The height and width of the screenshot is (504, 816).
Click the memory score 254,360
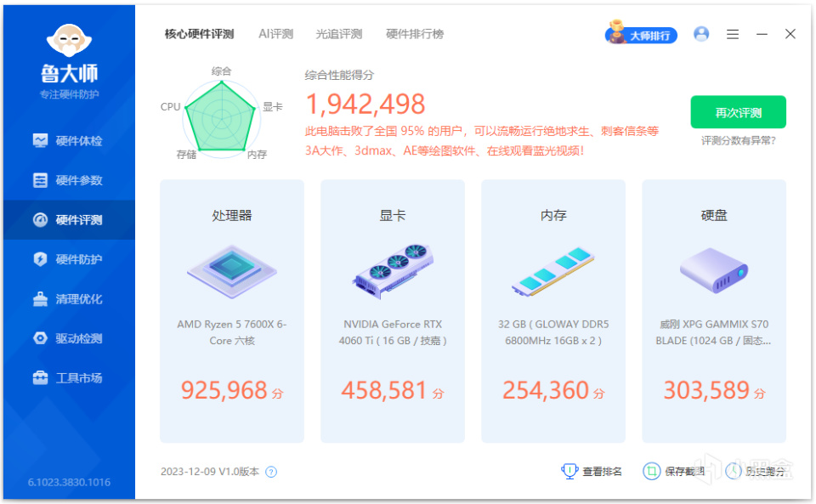coord(546,390)
